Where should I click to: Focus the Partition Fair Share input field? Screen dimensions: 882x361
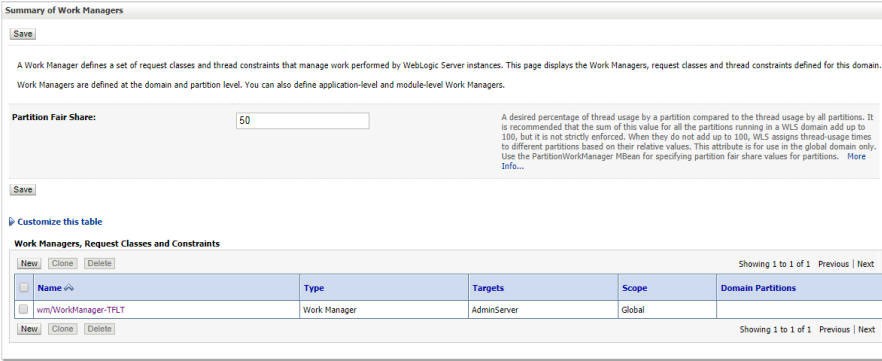(303, 120)
